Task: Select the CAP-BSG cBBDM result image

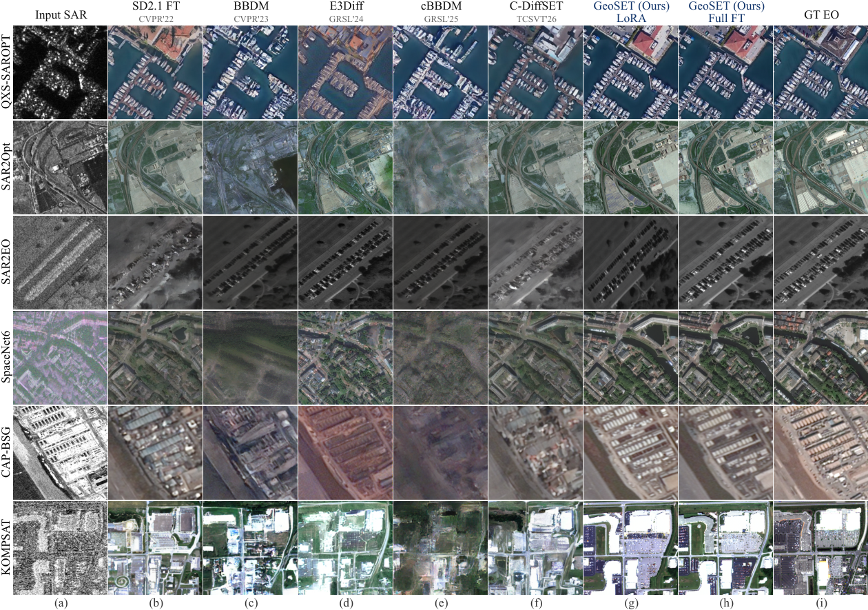Action: tap(440, 452)
